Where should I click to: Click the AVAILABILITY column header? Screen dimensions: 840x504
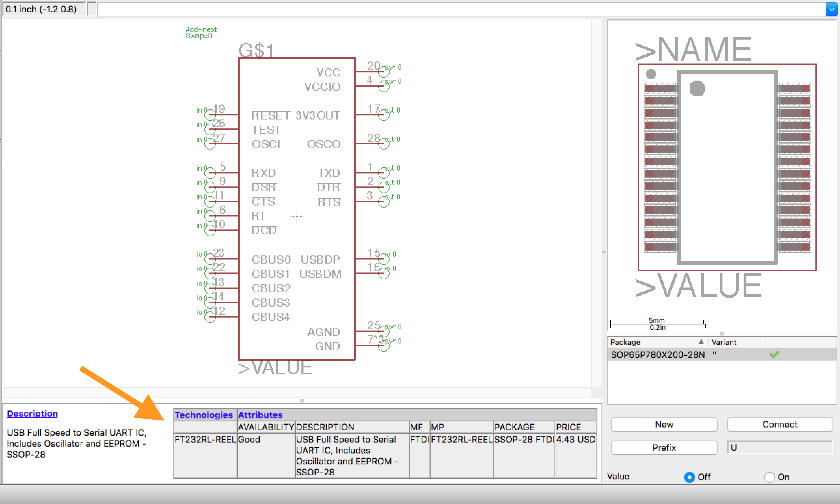click(x=266, y=427)
